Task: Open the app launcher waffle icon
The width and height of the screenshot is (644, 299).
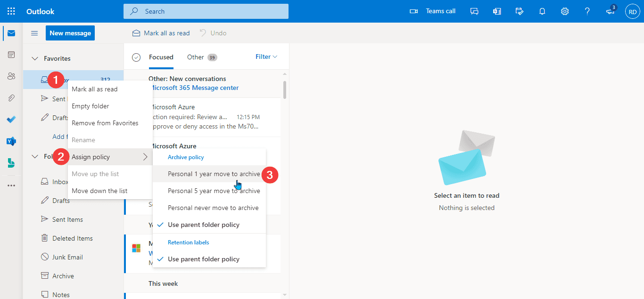Action: (x=11, y=11)
